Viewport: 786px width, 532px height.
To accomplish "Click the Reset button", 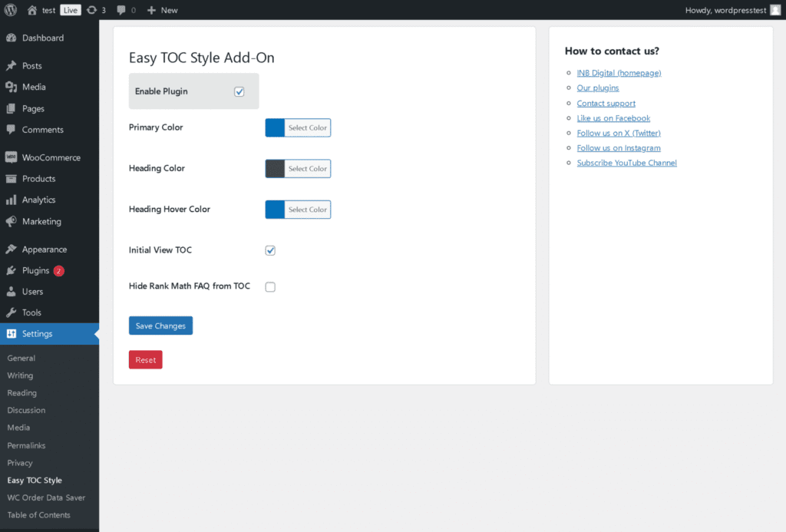I will [145, 359].
